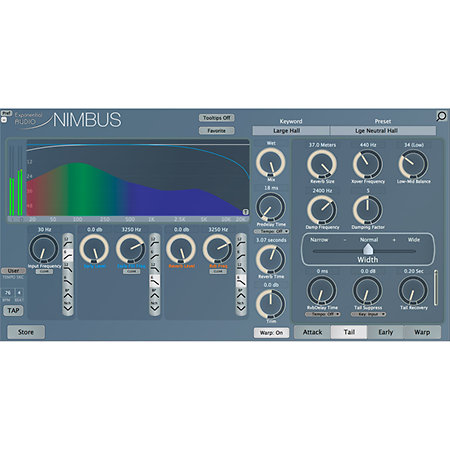Select 12 dB lowpass for the Input filter
This screenshot has width=450, height=450.
(x=68, y=268)
